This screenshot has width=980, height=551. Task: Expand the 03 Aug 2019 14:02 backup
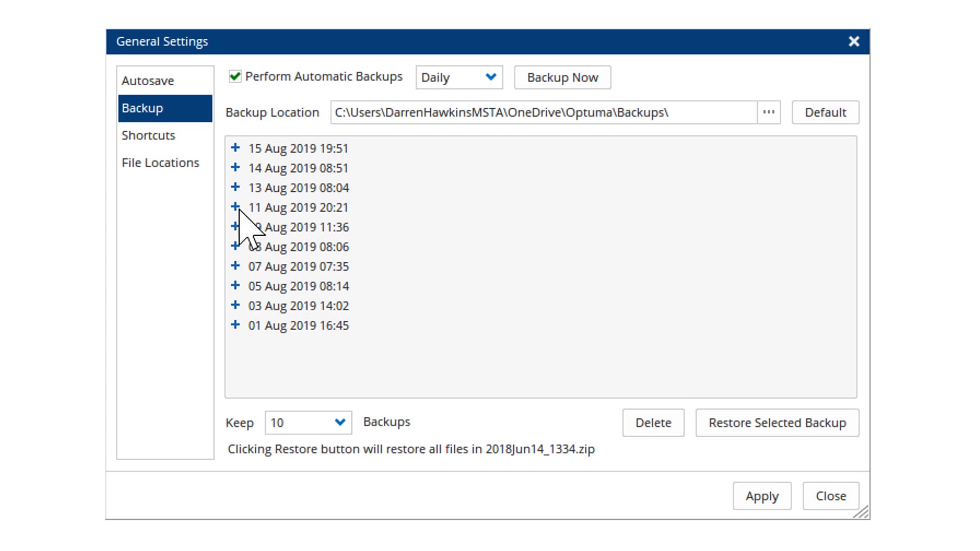click(235, 305)
